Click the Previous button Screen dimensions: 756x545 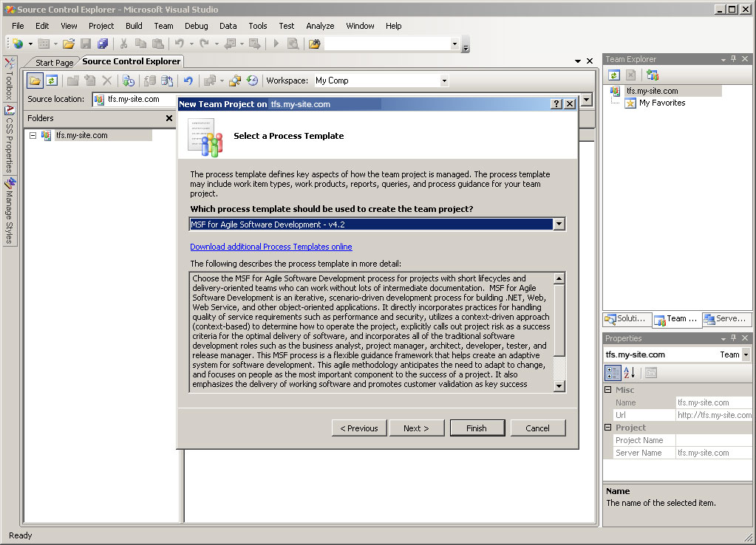359,428
